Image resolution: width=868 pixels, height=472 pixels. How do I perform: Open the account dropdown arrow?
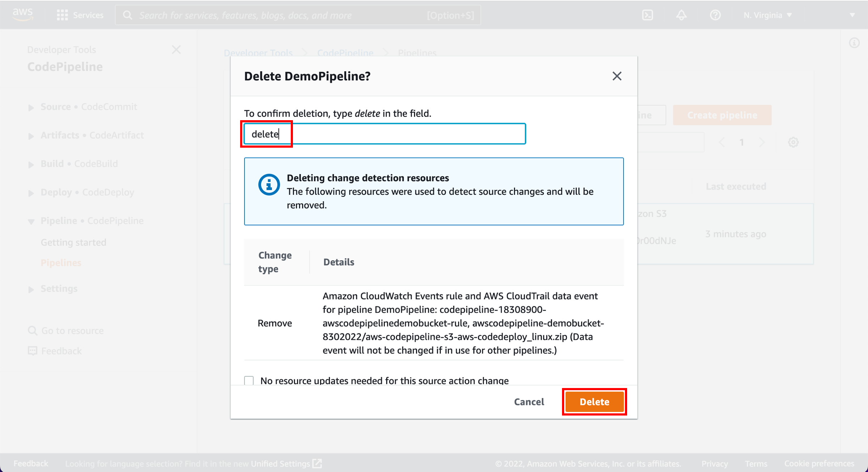click(x=852, y=15)
